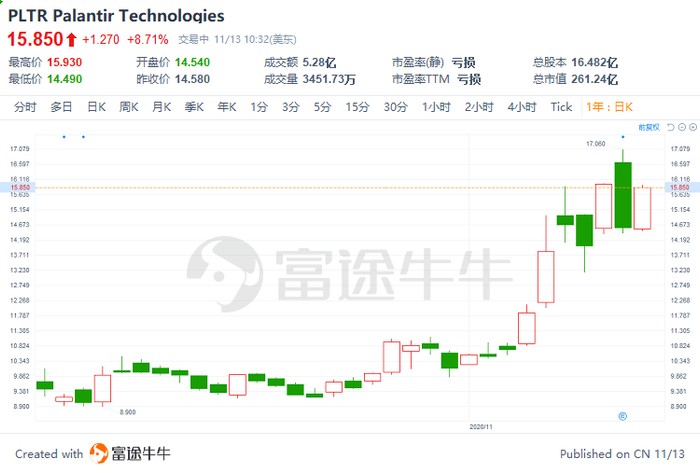Image resolution: width=700 pixels, height=473 pixels.
Task: Click the 17.060 high price label
Action: pyautogui.click(x=596, y=144)
